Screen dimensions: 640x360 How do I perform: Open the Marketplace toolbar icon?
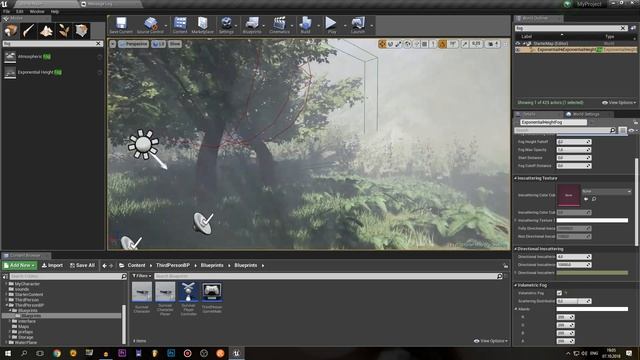(x=202, y=24)
